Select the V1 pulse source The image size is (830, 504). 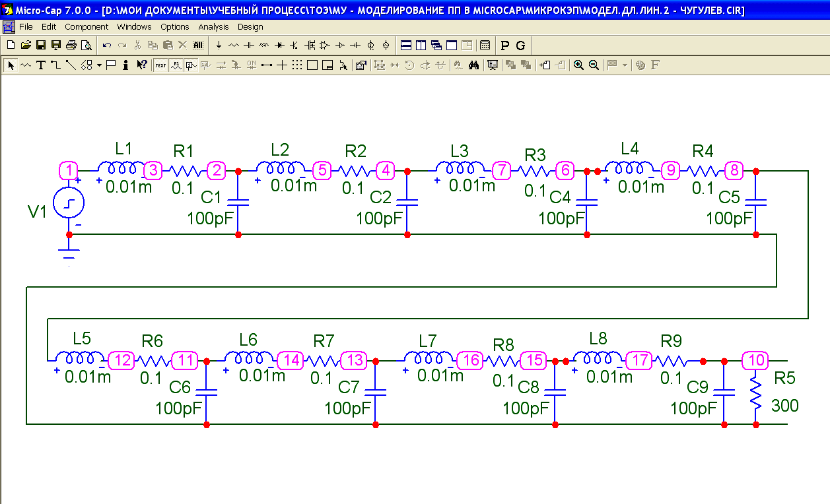69,203
